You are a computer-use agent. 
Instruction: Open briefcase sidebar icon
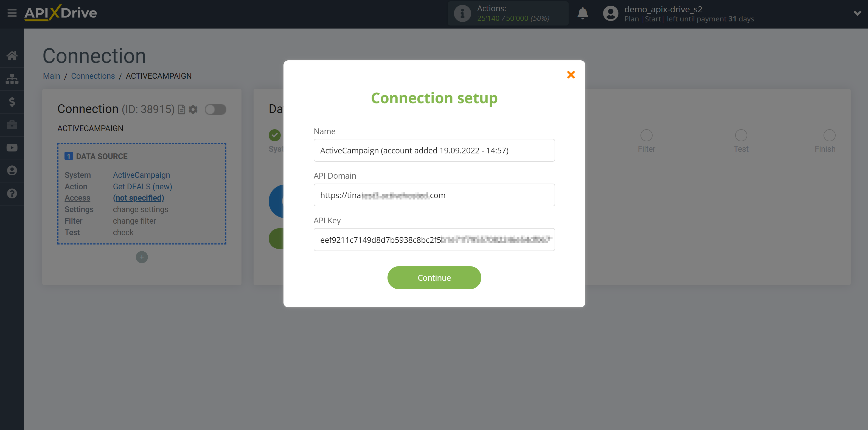[x=12, y=125]
